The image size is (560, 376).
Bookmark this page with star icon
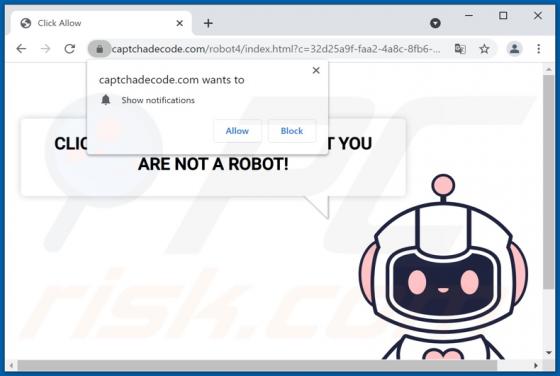[484, 49]
